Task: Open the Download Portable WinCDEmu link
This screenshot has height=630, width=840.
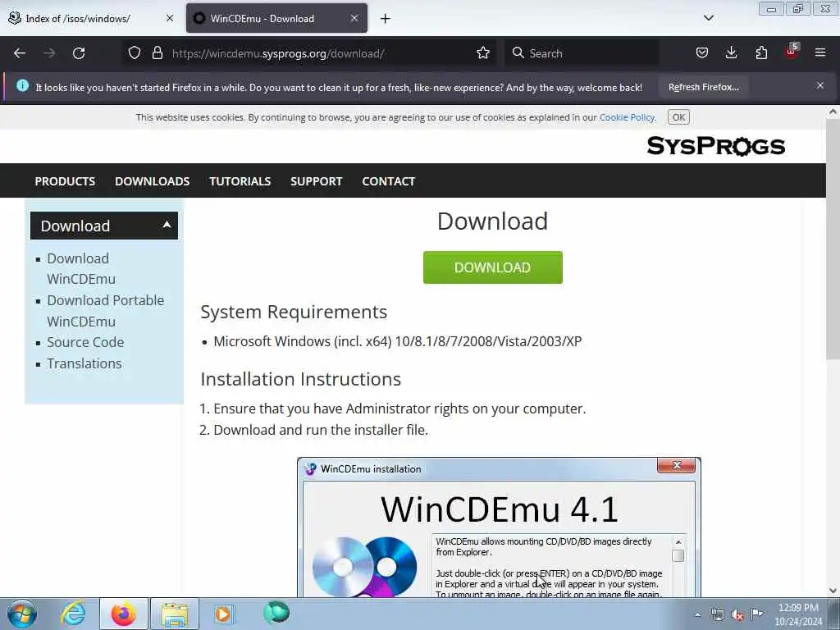Action: 106,311
